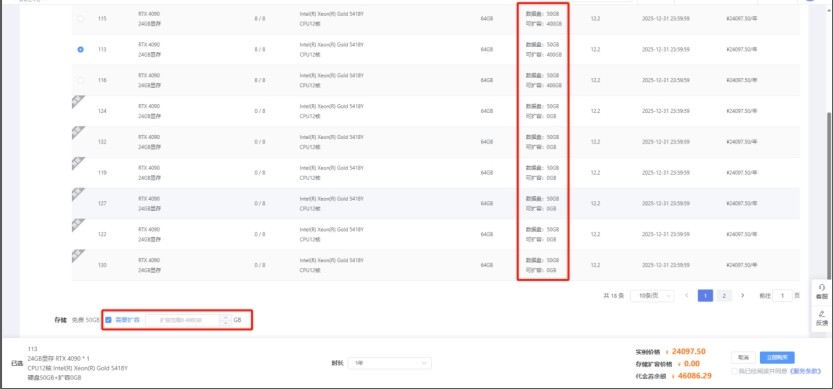Viewport: 833px width, 389px height.
Task: Click the 硬盘50GB+扩容0GB summary line
Action: point(54,377)
